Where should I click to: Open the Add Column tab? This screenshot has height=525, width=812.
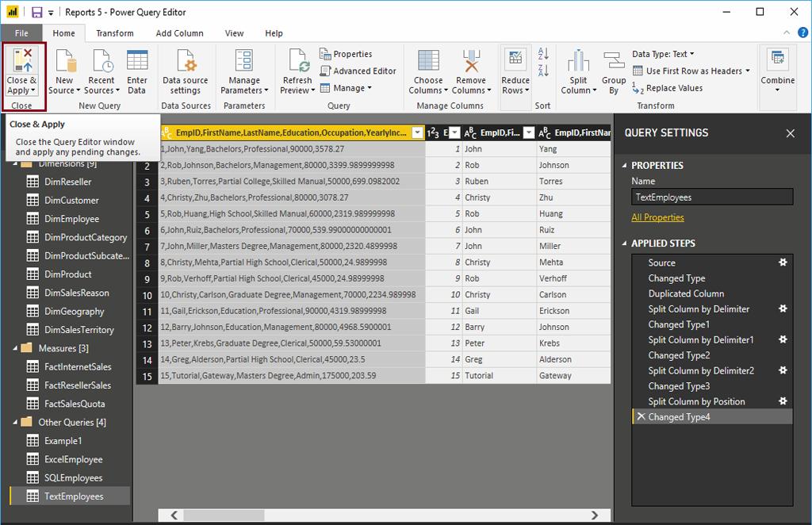pyautogui.click(x=179, y=33)
